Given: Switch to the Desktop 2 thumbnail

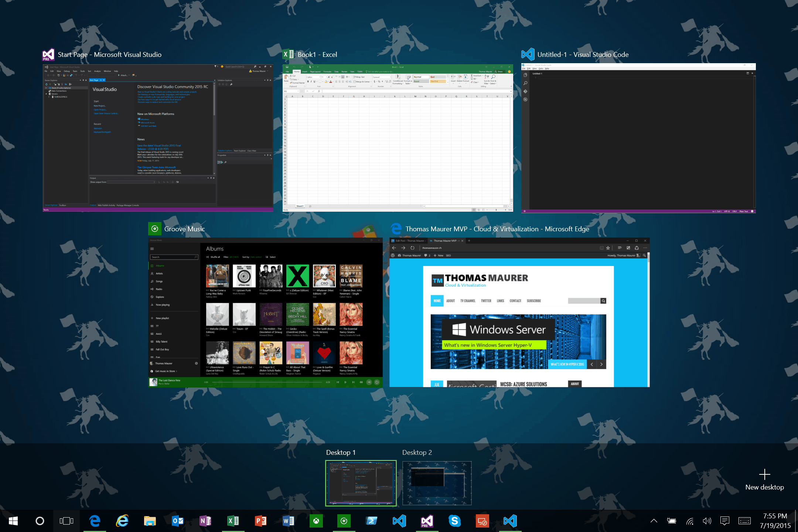Looking at the screenshot, I should point(437,483).
